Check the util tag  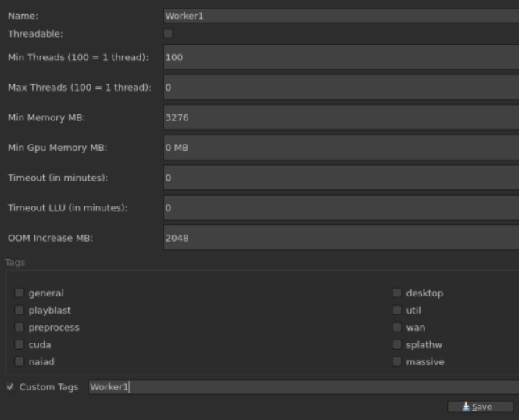coord(397,311)
